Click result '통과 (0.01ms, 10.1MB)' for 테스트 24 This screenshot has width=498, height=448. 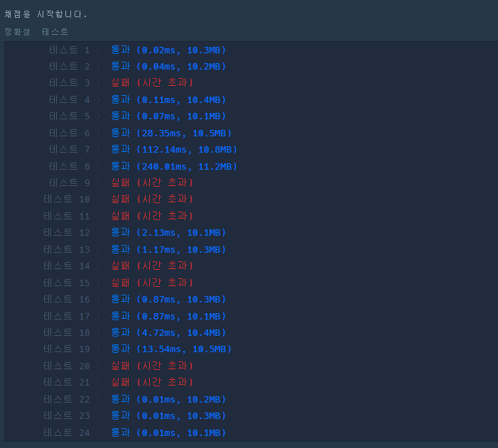[x=168, y=433]
